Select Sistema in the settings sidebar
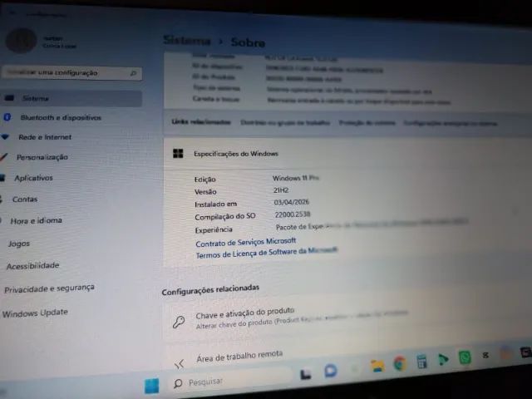This screenshot has height=399, width=532. 71,98
